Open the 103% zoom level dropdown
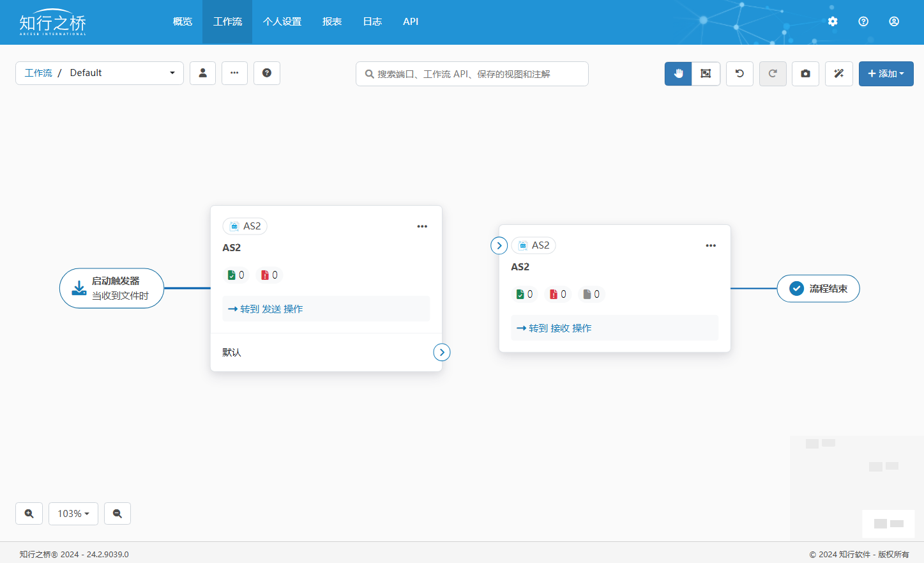This screenshot has height=563, width=924. point(73,513)
